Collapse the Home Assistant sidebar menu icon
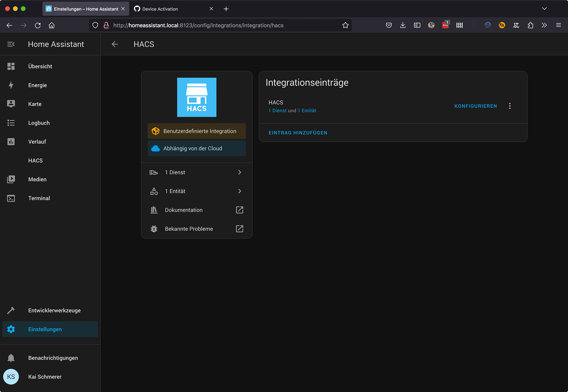This screenshot has height=392, width=568. [11, 44]
